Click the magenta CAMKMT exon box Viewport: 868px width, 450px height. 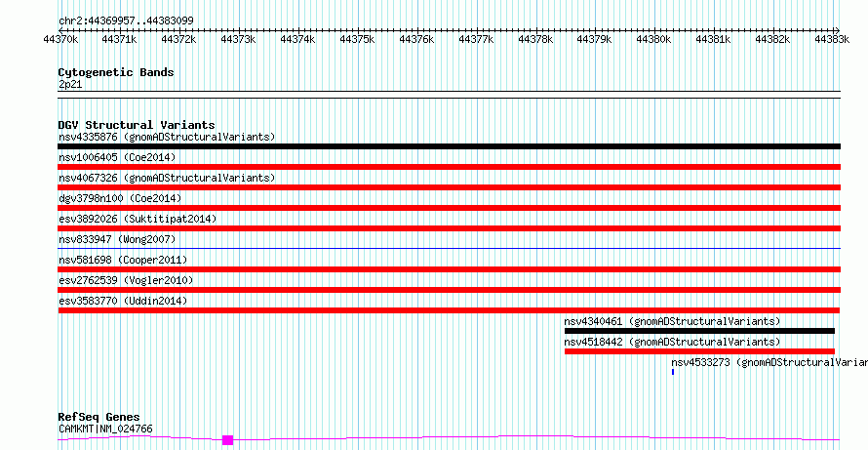click(227, 440)
